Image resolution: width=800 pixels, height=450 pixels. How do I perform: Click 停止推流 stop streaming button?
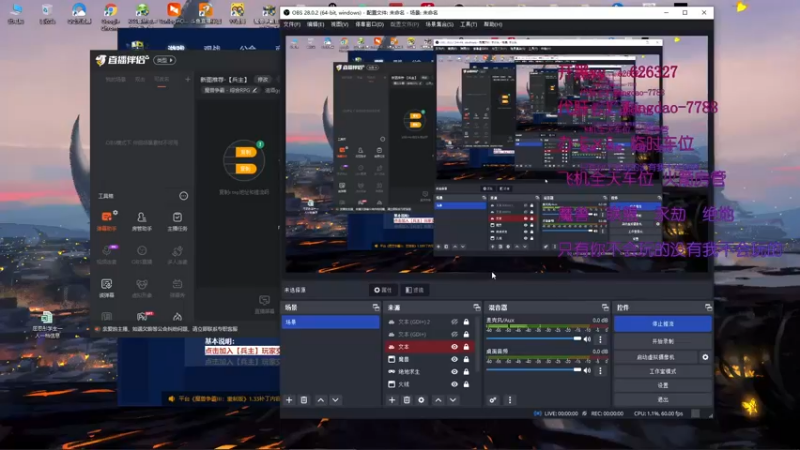click(x=663, y=324)
